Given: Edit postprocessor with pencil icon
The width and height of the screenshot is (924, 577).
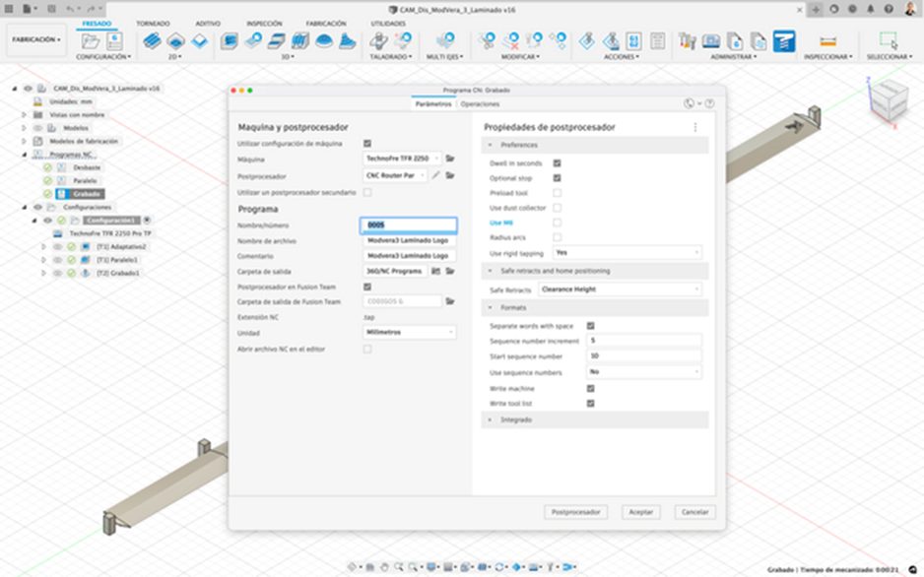Looking at the screenshot, I should pos(435,175).
